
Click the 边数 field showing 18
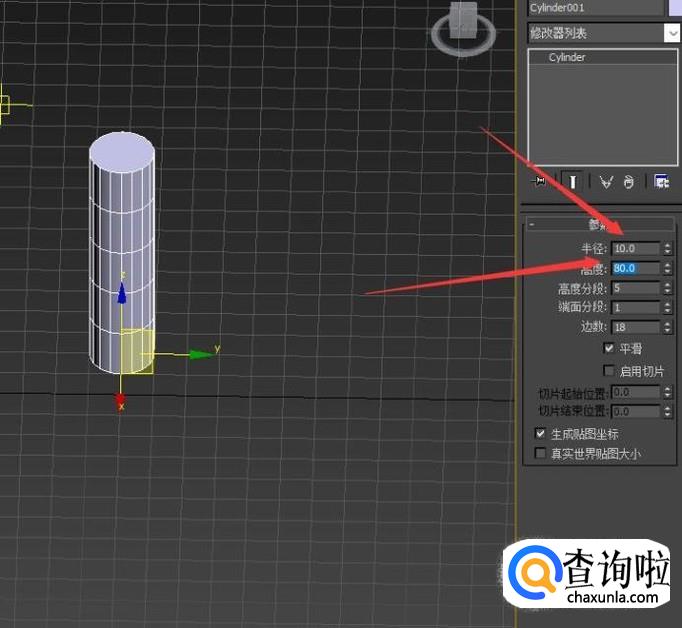[635, 327]
